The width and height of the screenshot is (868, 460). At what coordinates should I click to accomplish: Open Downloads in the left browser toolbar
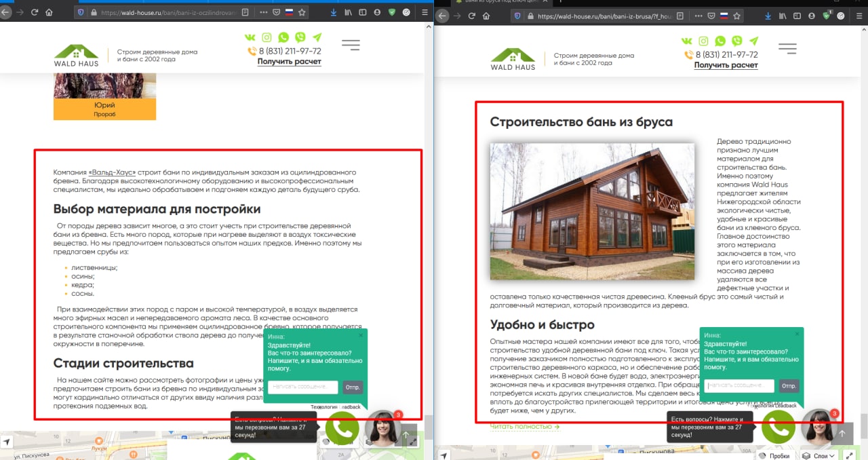coord(334,12)
